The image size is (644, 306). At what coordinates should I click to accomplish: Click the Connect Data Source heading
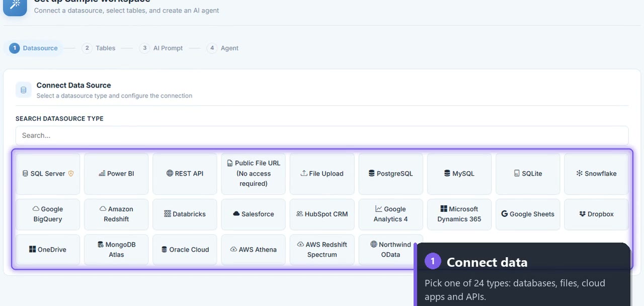pyautogui.click(x=73, y=85)
